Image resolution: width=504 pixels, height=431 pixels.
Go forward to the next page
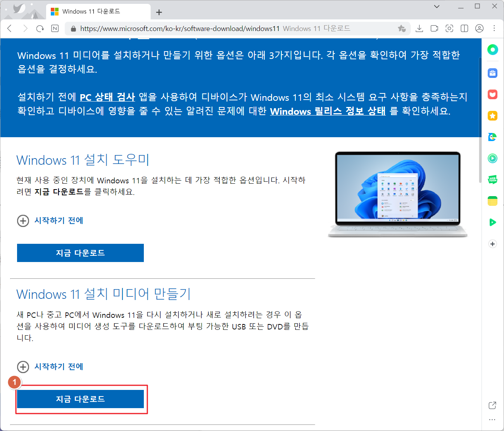25,28
